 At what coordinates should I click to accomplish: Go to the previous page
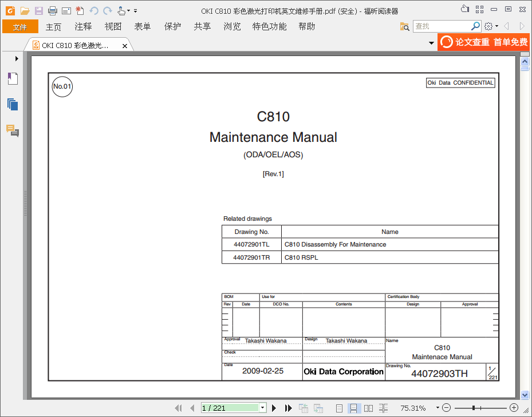pos(192,408)
